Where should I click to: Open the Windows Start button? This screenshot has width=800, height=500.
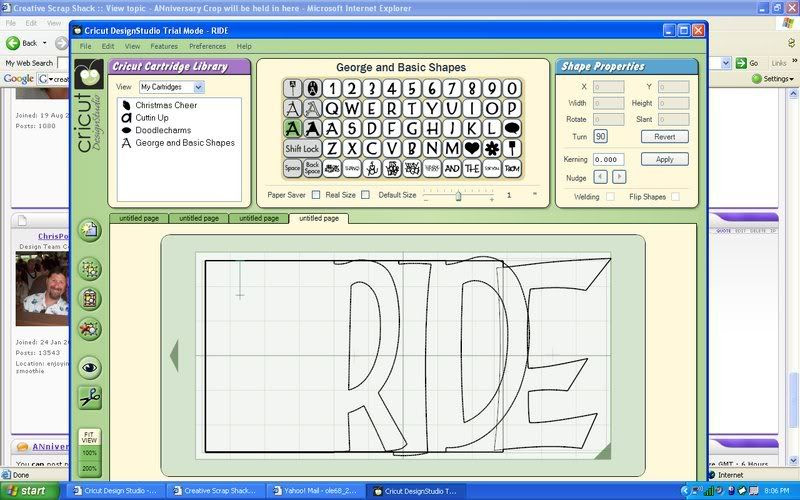(30, 491)
